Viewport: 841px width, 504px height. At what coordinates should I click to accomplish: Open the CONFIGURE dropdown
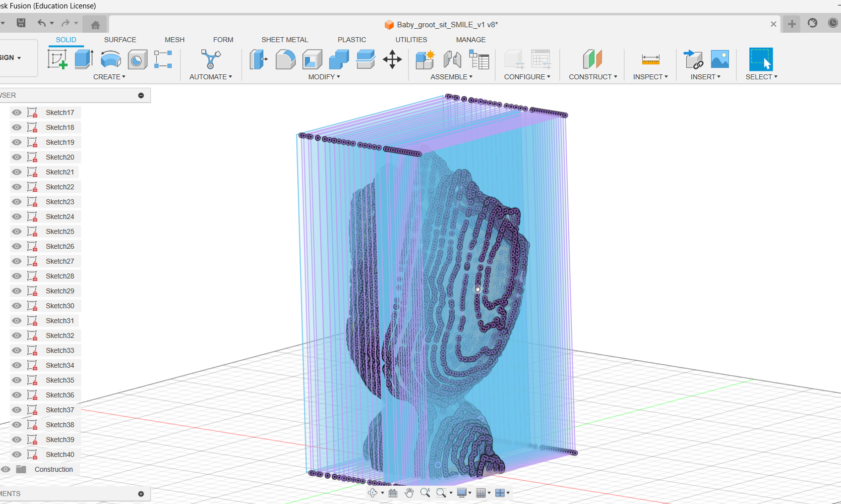click(x=527, y=77)
